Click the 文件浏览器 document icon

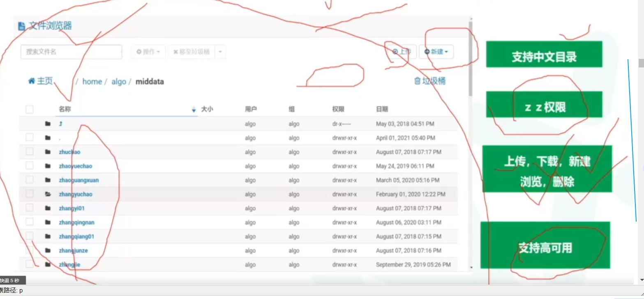click(22, 26)
